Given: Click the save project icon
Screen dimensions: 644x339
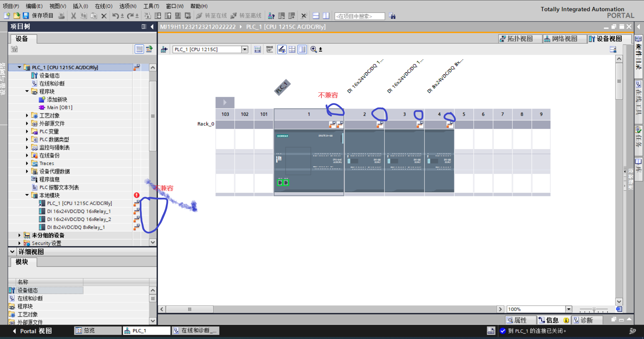Looking at the screenshot, I should [x=26, y=16].
